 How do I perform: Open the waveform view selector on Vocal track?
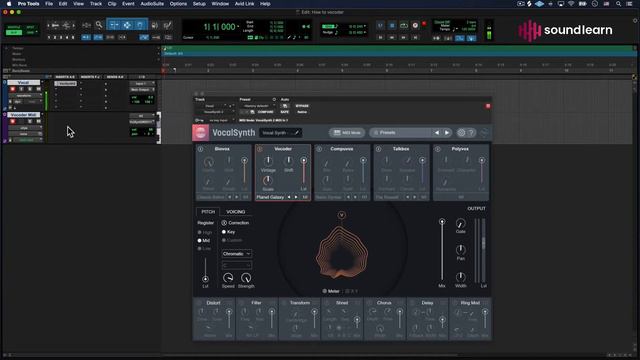(x=24, y=96)
